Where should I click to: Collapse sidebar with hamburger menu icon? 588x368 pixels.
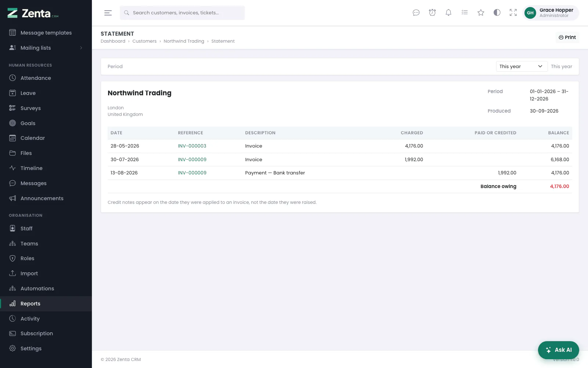click(x=108, y=13)
